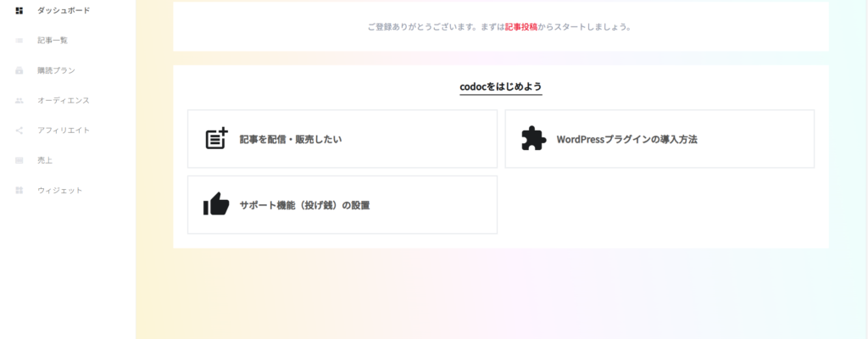Click the icon beside 売上
868x339 pixels.
coord(19,160)
